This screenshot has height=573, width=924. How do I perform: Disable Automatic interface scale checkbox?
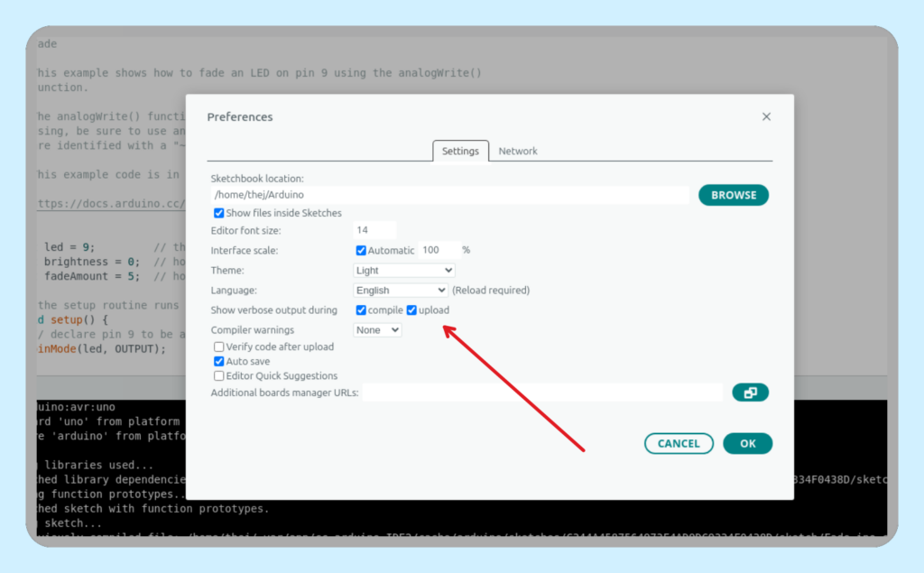pyautogui.click(x=361, y=251)
